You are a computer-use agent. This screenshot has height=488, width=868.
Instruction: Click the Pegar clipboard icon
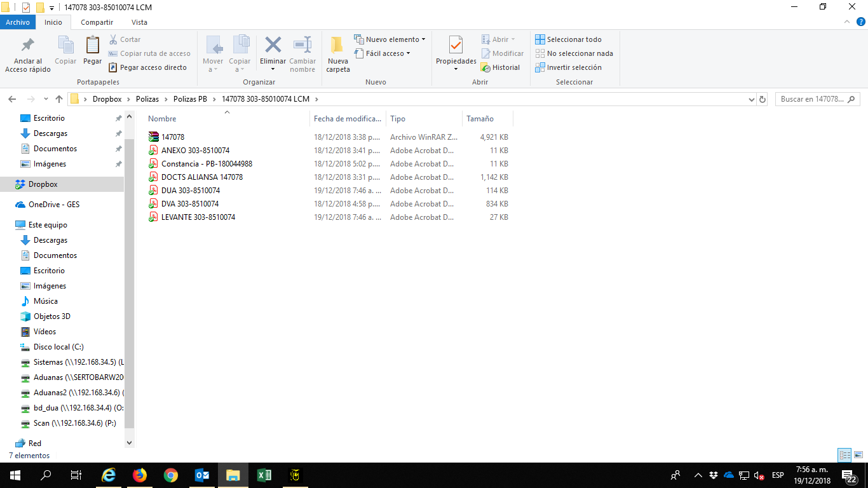tap(93, 46)
